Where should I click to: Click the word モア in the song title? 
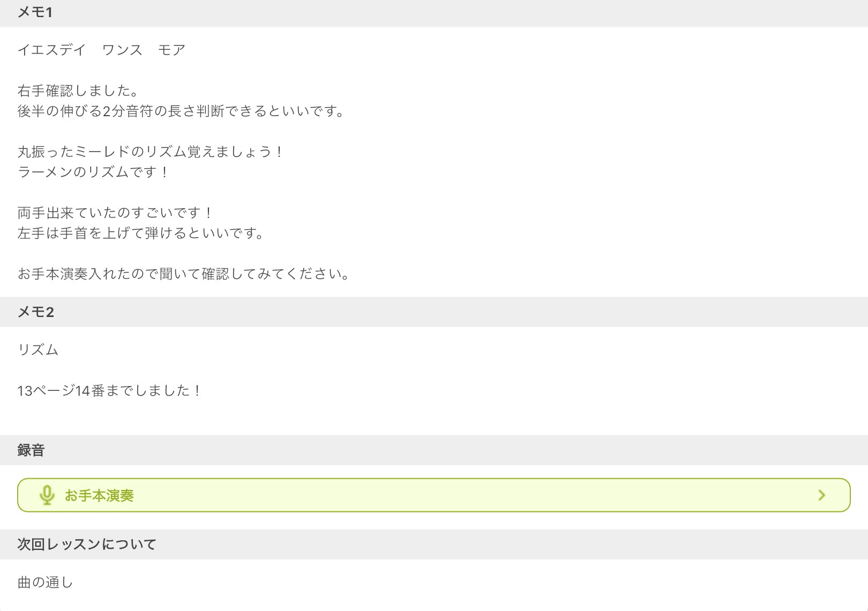[171, 50]
